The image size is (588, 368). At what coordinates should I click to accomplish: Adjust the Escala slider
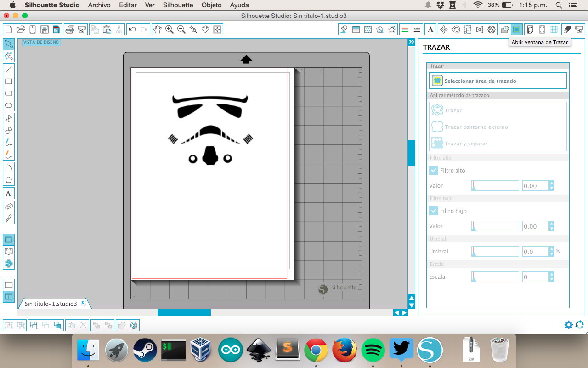pyautogui.click(x=495, y=277)
